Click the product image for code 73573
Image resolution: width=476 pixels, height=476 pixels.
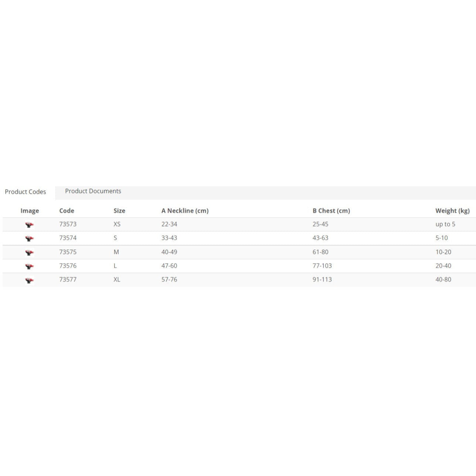30,225
